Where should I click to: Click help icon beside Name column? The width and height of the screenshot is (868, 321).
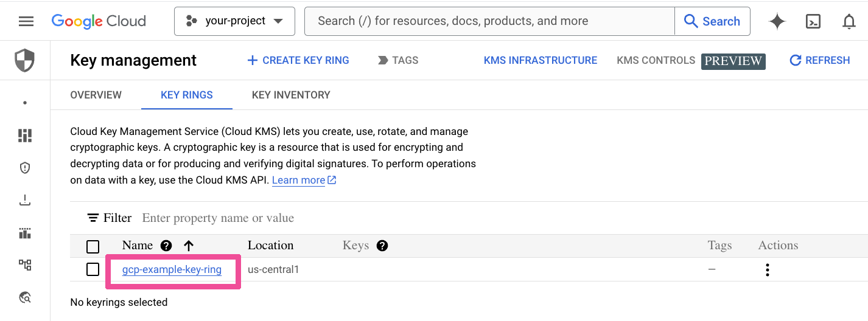tap(166, 246)
